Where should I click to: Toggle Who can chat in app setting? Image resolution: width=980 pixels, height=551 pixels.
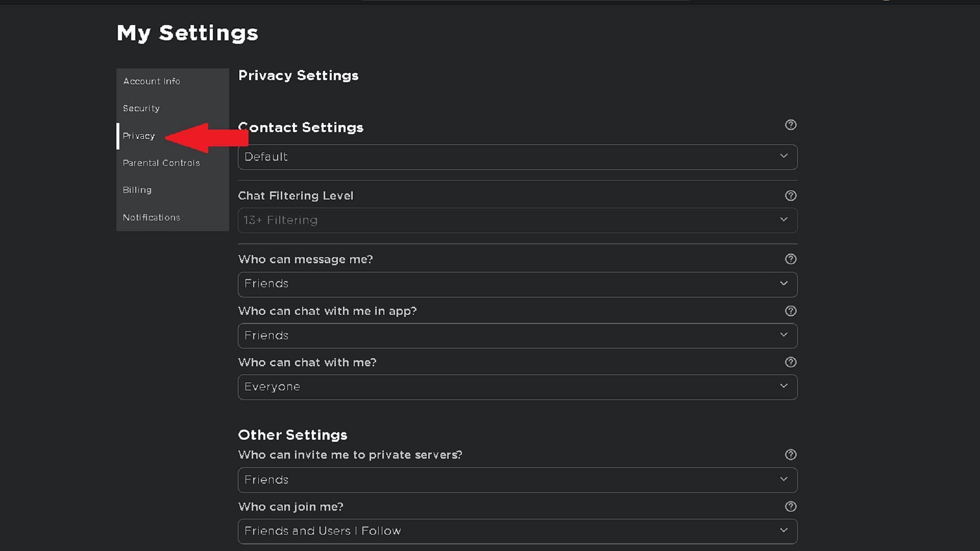pos(518,335)
